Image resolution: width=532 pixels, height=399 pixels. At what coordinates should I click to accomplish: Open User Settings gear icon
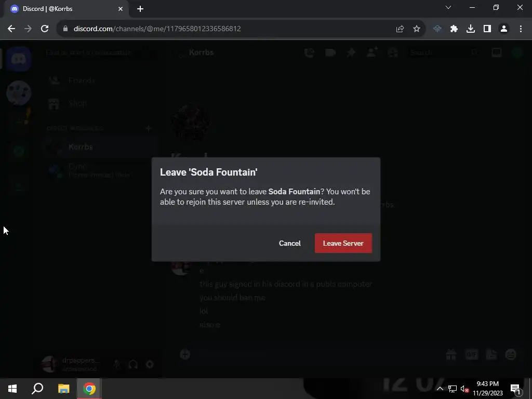click(x=150, y=365)
